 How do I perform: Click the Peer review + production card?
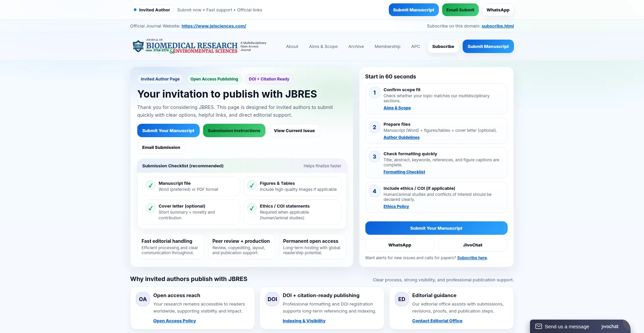pos(241,246)
